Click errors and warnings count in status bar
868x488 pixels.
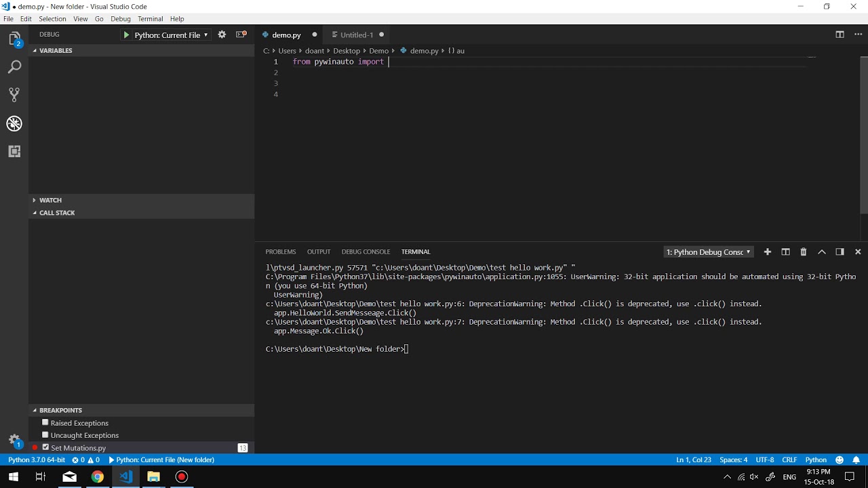[86, 460]
